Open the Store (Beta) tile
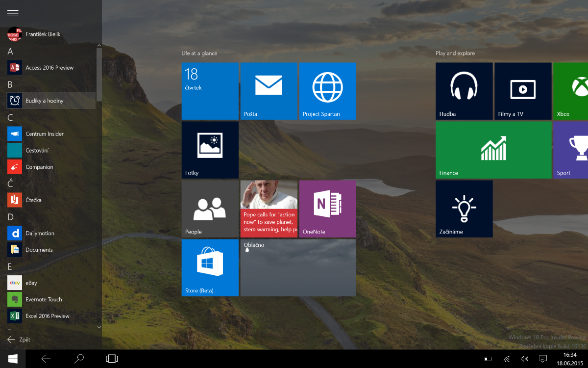588x368 pixels. click(210, 267)
